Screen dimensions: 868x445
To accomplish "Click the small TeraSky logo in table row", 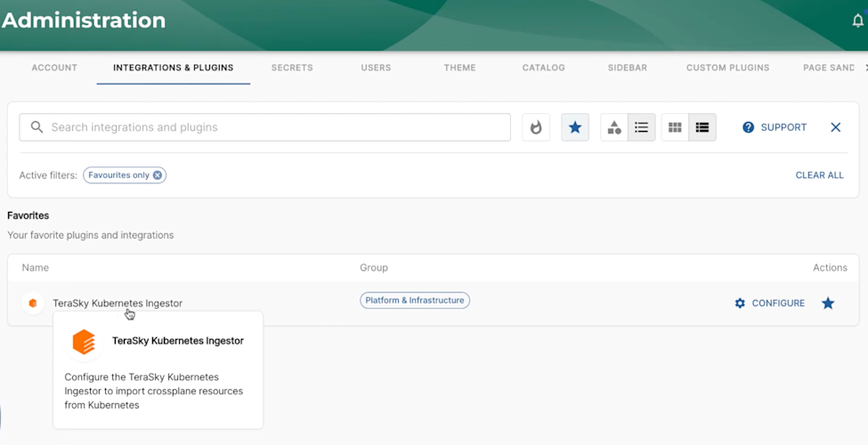I will (33, 303).
